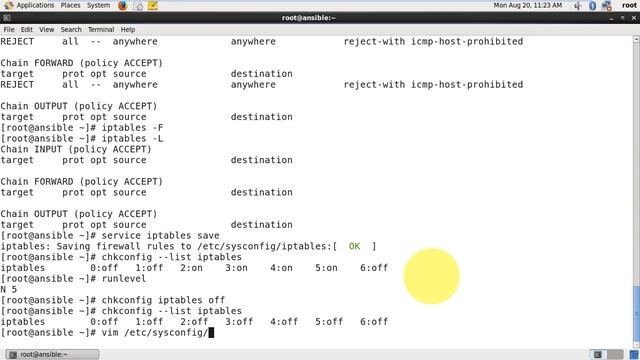Screen dimensions: 640x360
Task: Click the Bluetooth tray icon
Action: click(x=592, y=6)
